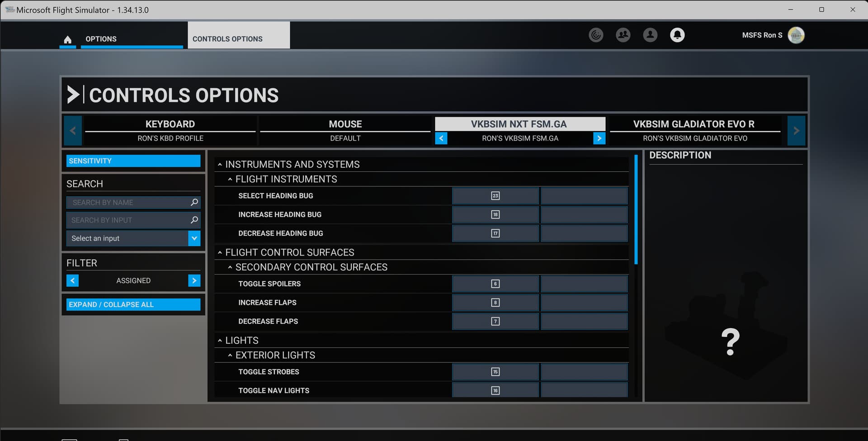The image size is (868, 441).
Task: Click the magnifier in Search By Name field
Action: coord(194,202)
